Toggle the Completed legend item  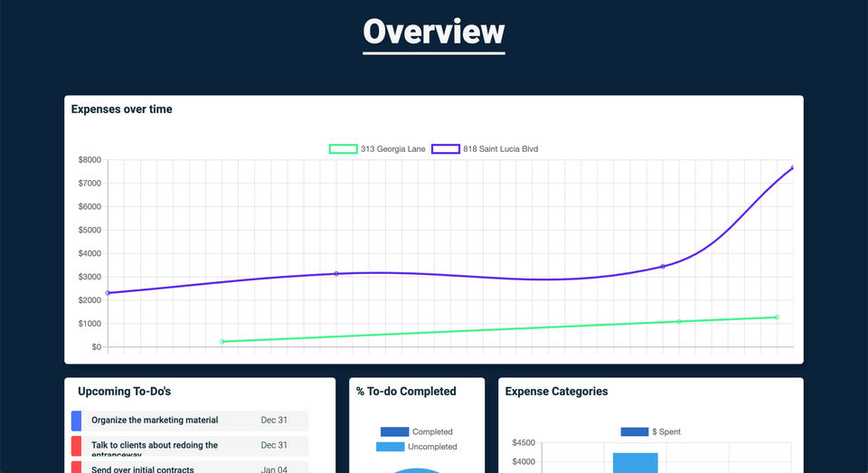[x=416, y=432]
